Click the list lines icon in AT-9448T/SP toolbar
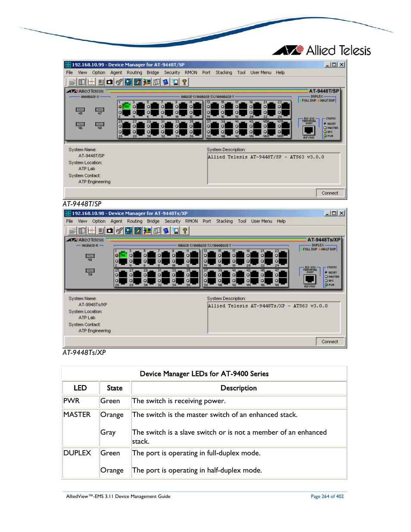Screen dimensions: 411x532 tap(100, 82)
